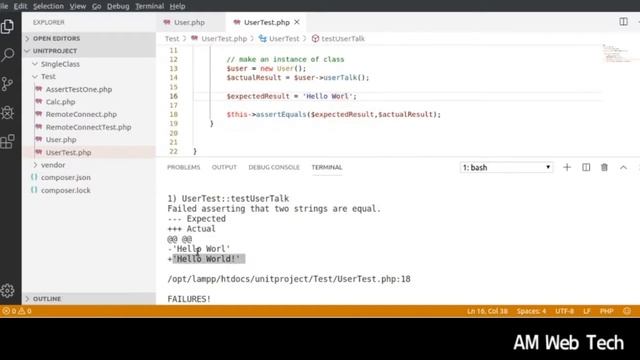Click Test breadcrumb segment

172,38
